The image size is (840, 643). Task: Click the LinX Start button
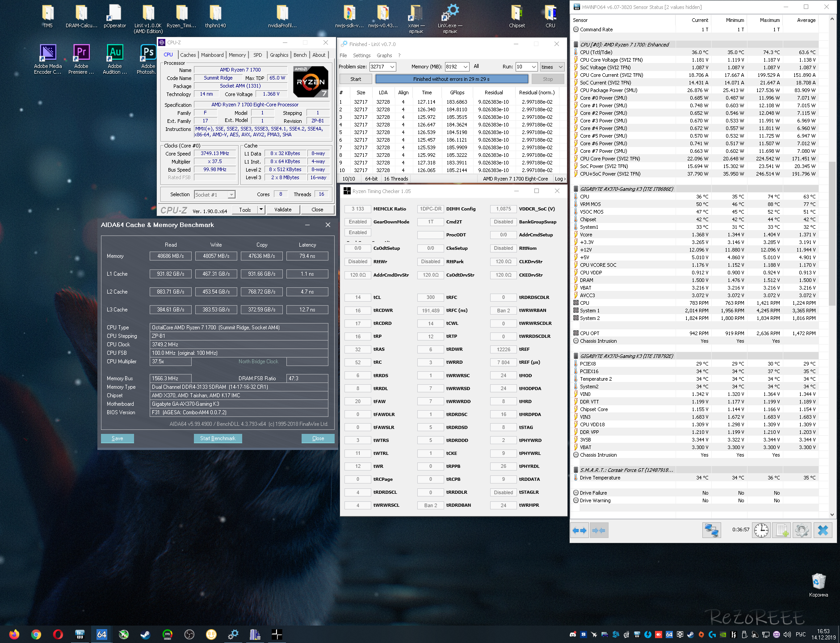[356, 79]
